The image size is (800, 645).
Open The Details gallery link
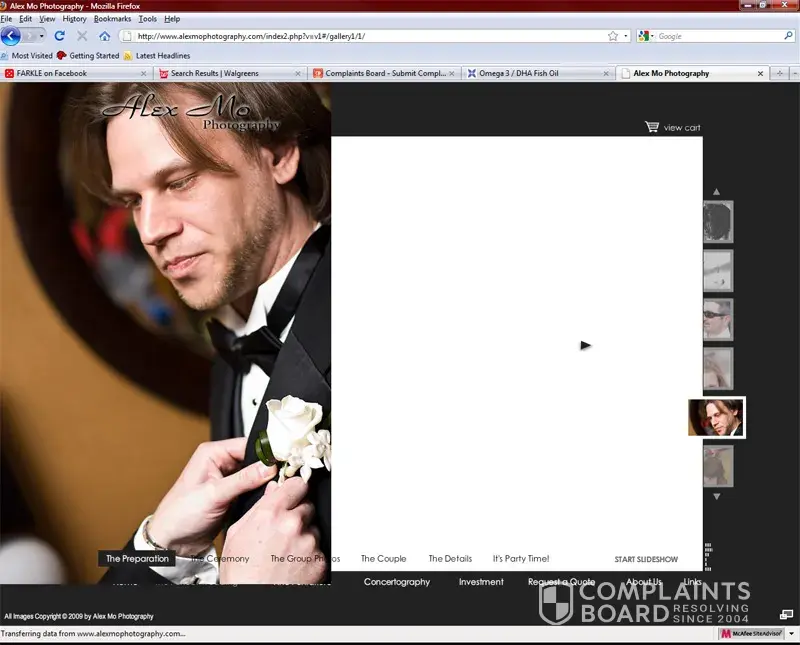(450, 559)
